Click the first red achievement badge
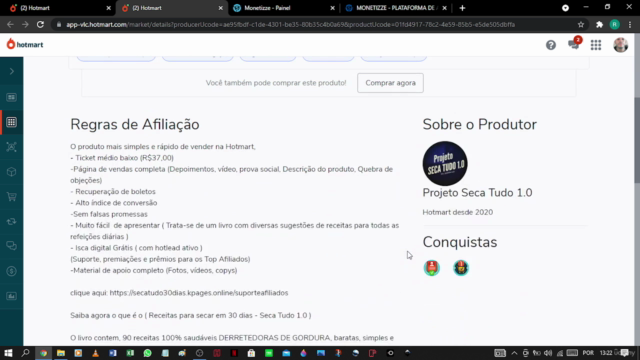The width and height of the screenshot is (640, 360). pyautogui.click(x=431, y=268)
